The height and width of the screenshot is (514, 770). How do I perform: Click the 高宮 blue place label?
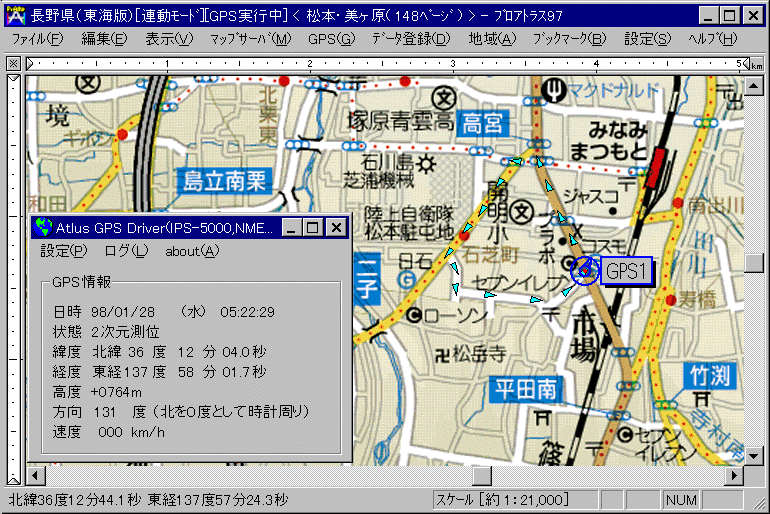pyautogui.click(x=483, y=124)
